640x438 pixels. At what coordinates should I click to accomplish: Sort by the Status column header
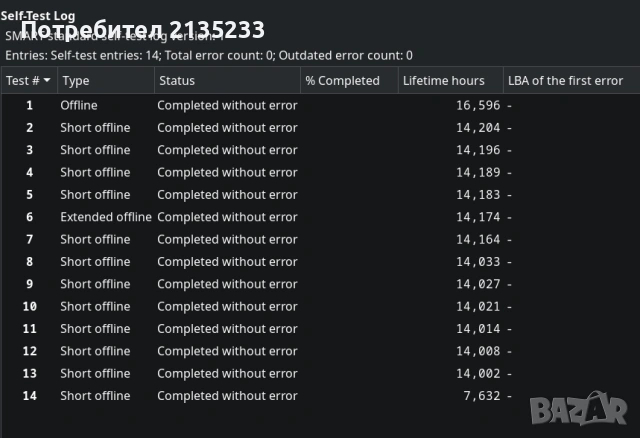(177, 81)
